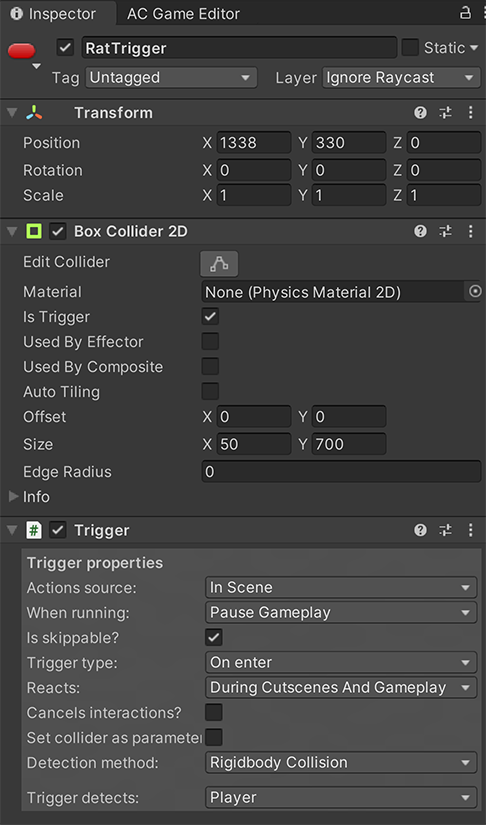Enable the Static checkbox
Viewport: 486px width, 825px height.
pos(410,48)
